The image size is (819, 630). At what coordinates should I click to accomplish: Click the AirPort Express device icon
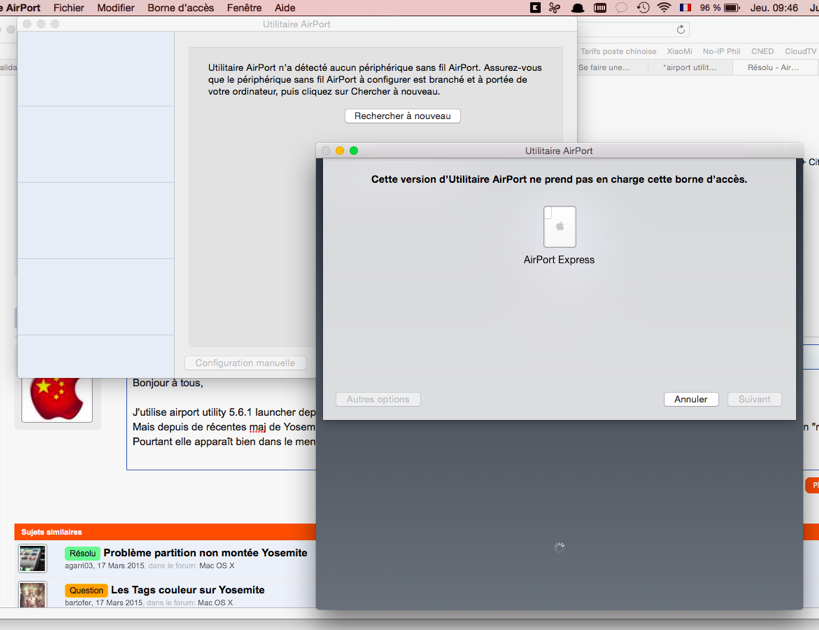click(x=559, y=227)
